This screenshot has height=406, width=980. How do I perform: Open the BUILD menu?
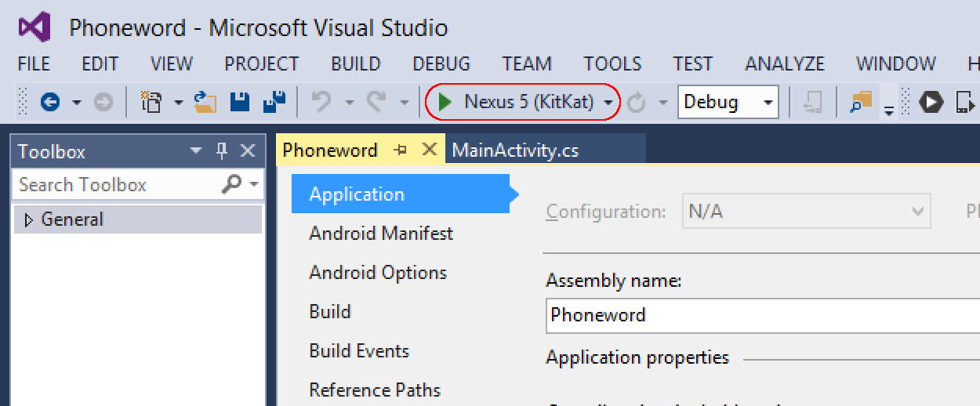pyautogui.click(x=355, y=63)
